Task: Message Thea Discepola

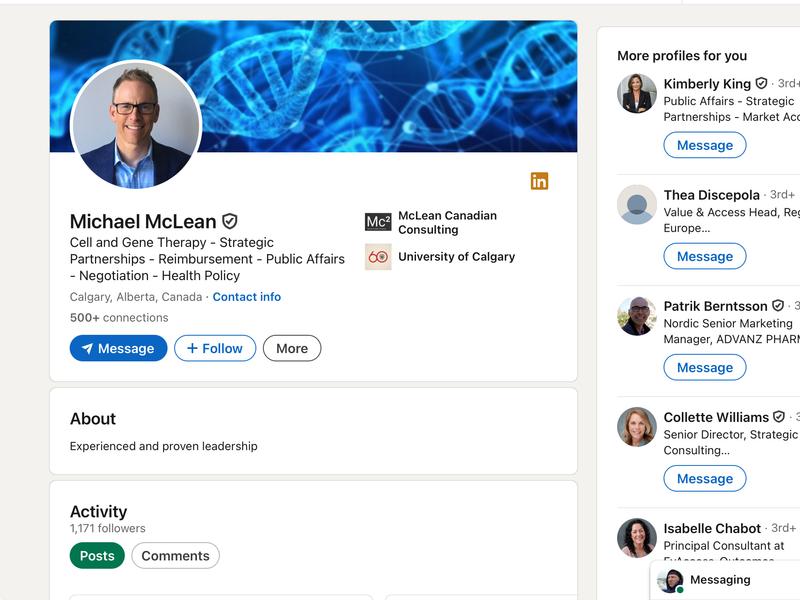Action: click(705, 257)
